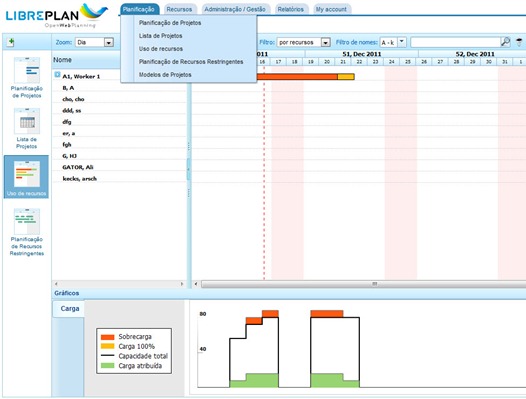The width and height of the screenshot is (526, 399).
Task: Click the panel splitter collapse handle
Action: [189, 169]
